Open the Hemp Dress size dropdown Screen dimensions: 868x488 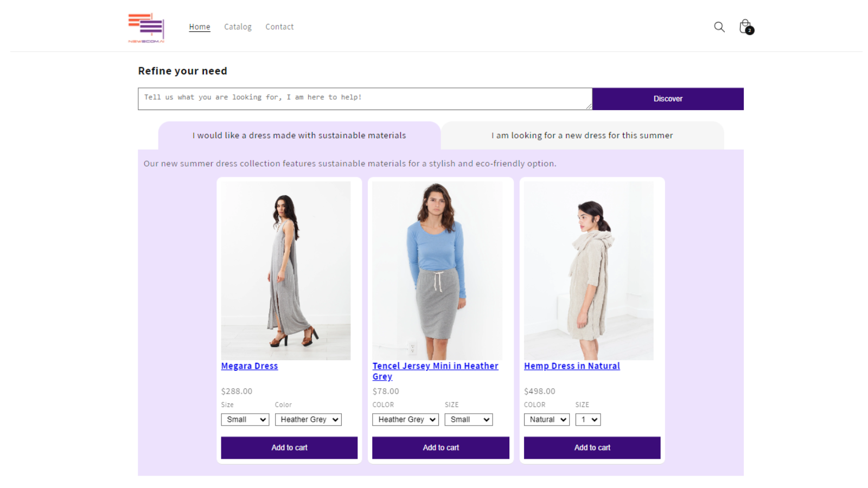tap(588, 419)
